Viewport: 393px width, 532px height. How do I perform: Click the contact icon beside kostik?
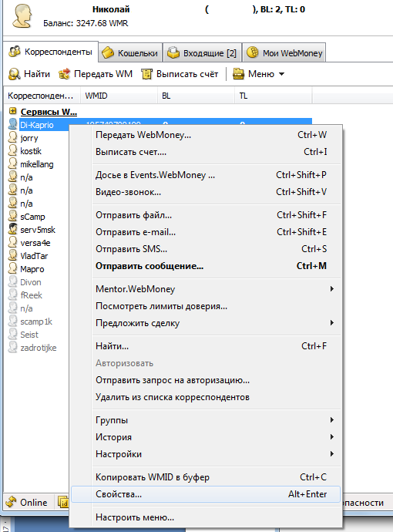point(12,150)
